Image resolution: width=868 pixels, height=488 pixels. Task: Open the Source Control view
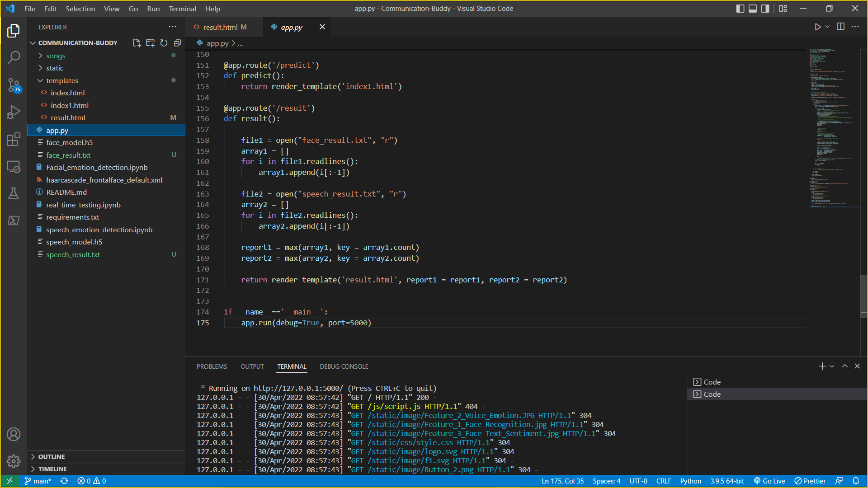coord(14,85)
